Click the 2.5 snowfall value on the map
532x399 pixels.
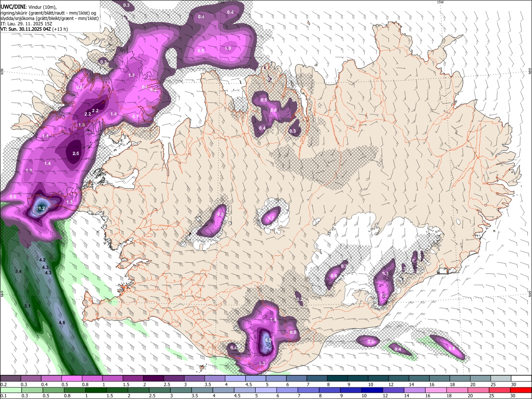[x=76, y=153]
